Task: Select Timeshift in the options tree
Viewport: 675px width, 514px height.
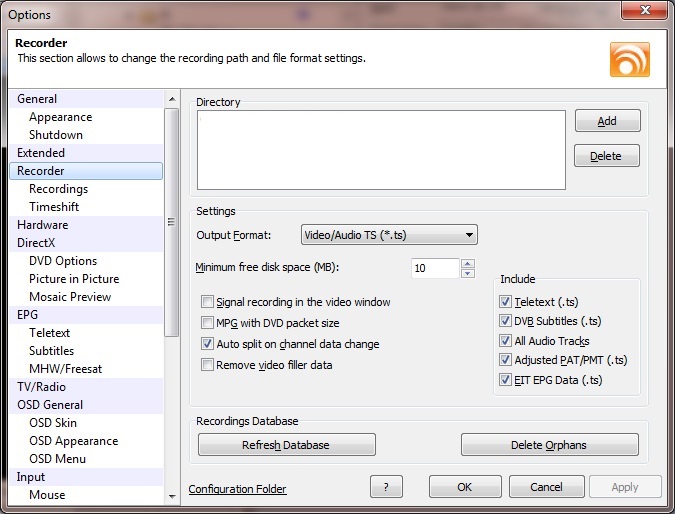Action: click(x=54, y=207)
